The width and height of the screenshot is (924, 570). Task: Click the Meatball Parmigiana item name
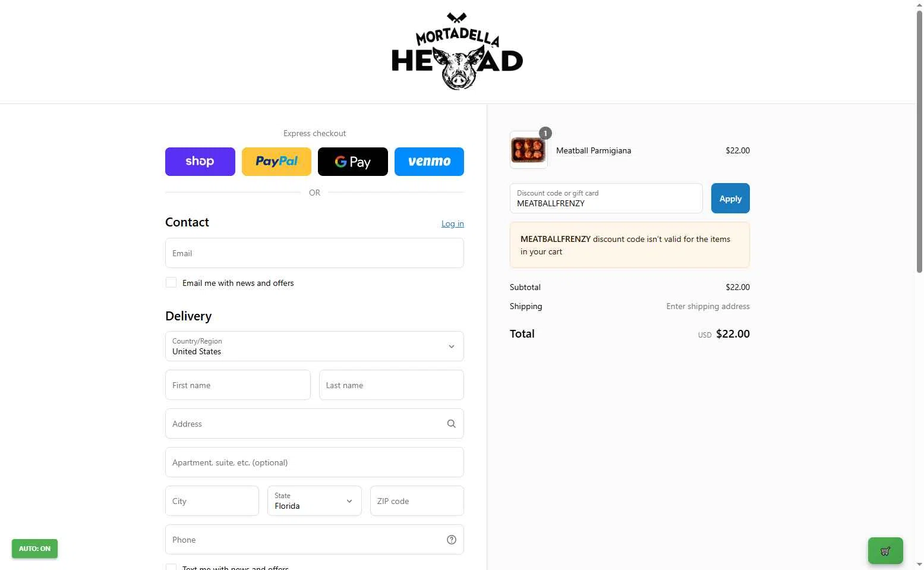(x=594, y=150)
